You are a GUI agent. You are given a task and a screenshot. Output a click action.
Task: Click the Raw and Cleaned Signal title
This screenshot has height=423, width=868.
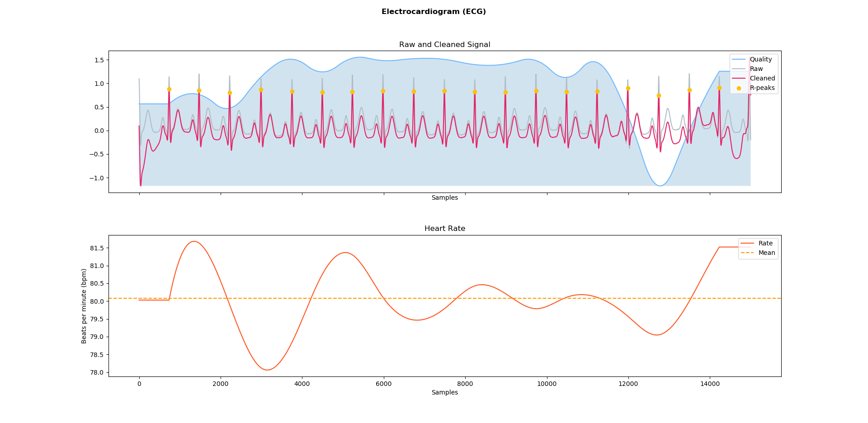(x=445, y=45)
